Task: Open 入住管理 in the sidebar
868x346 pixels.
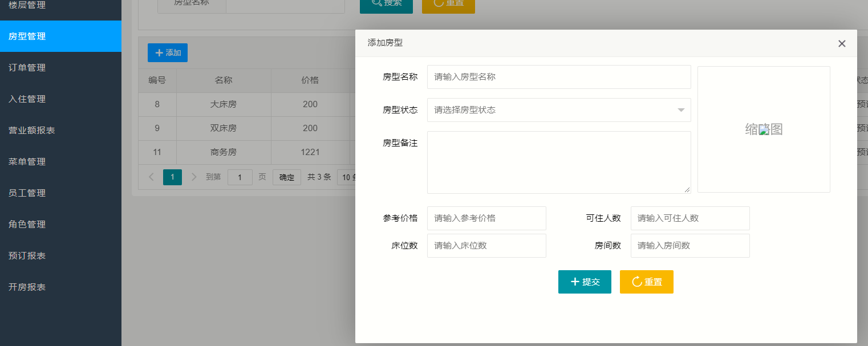Action: [60, 99]
